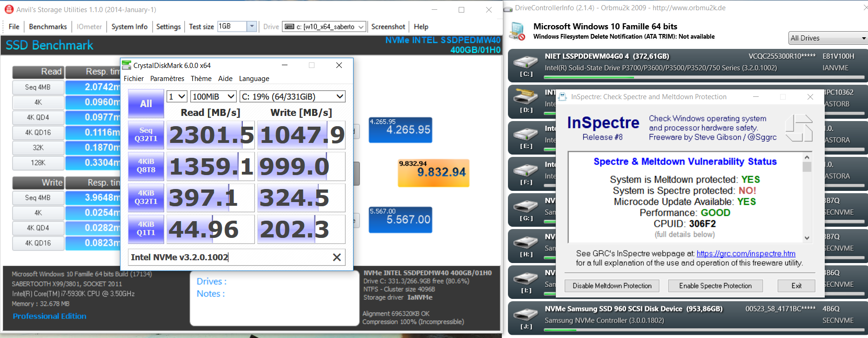
Task: Click DriveControllerInfo title bar drive icon
Action: click(x=508, y=8)
